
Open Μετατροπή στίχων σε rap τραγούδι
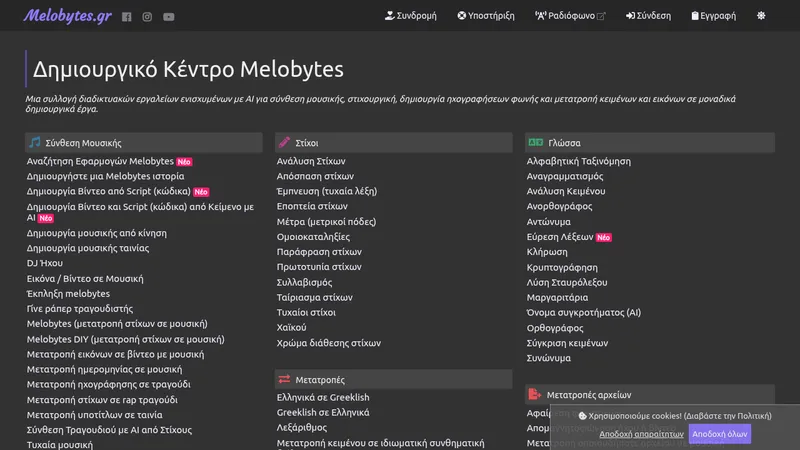click(102, 399)
